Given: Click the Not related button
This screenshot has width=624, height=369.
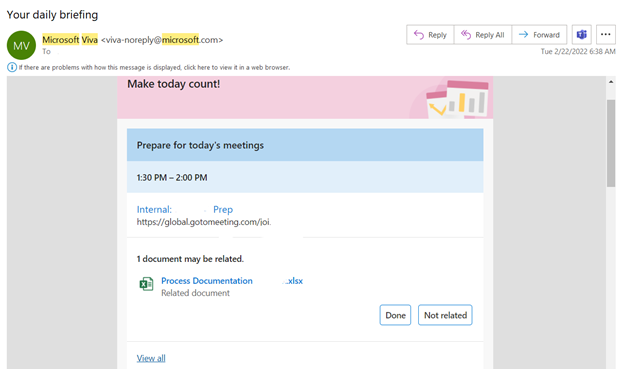Looking at the screenshot, I should [x=445, y=315].
